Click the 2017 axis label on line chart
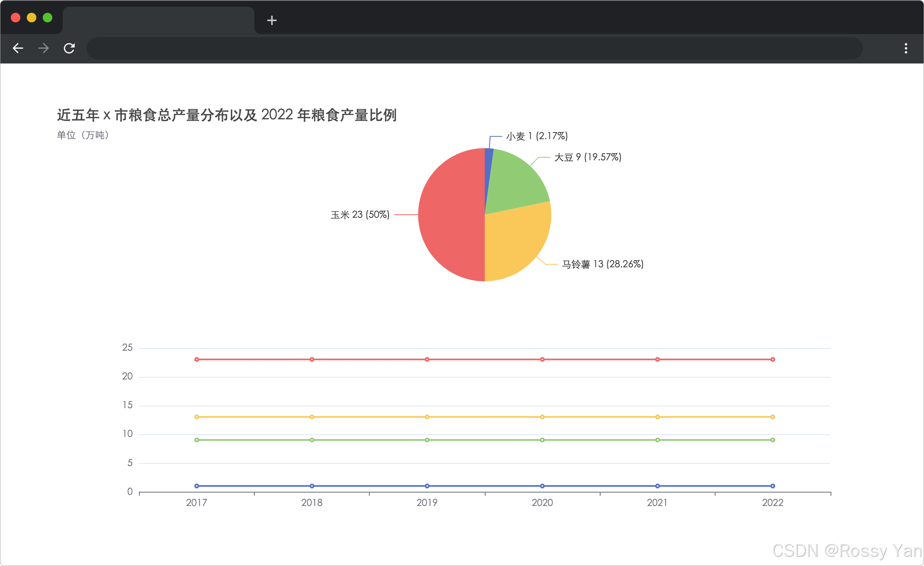The image size is (924, 566). pos(196,503)
